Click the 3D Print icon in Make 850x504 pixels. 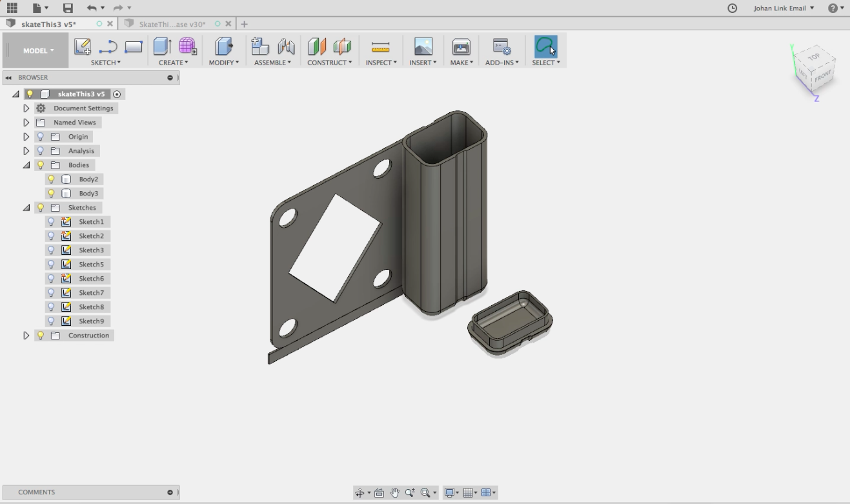[x=461, y=46]
